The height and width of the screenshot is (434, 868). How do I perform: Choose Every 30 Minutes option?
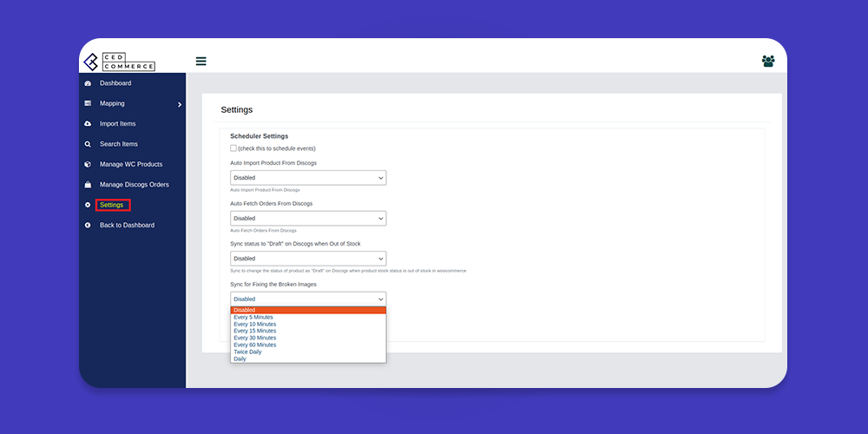click(308, 338)
